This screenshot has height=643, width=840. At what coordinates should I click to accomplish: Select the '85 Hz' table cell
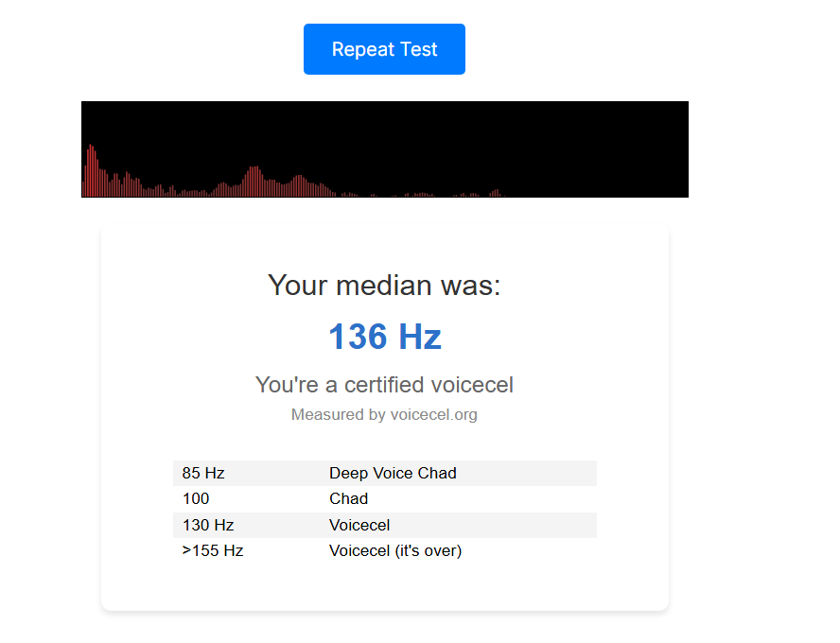[x=247, y=474]
